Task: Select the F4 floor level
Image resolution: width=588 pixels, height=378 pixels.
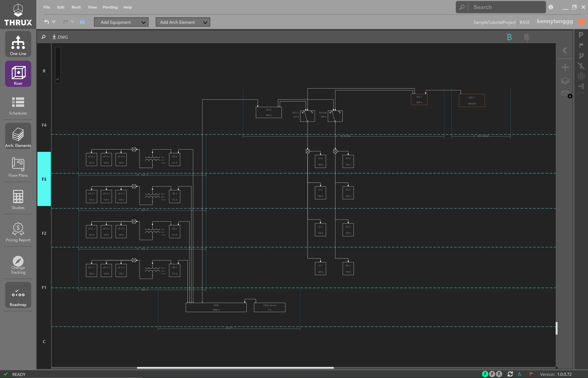Action: click(x=44, y=125)
